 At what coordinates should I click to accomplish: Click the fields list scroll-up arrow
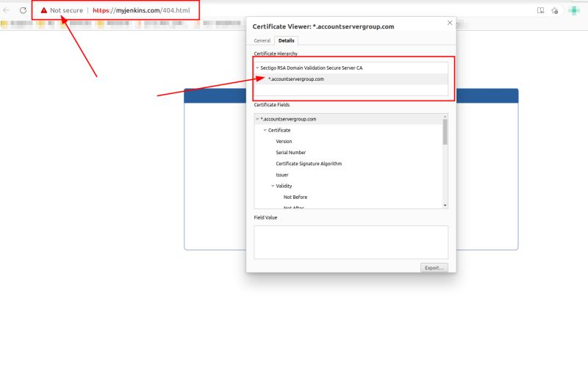coord(445,117)
